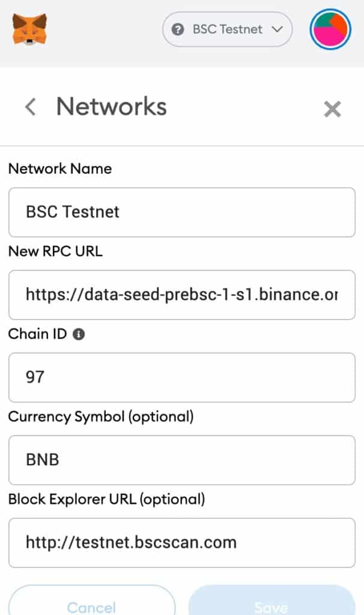This screenshot has width=364, height=615.
Task: Click the Chain ID label text
Action: pyautogui.click(x=38, y=334)
